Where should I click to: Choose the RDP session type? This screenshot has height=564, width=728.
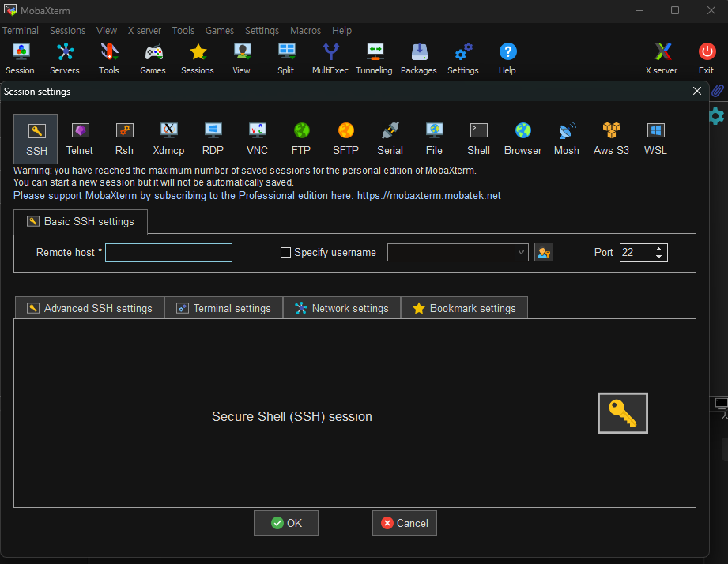click(213, 138)
